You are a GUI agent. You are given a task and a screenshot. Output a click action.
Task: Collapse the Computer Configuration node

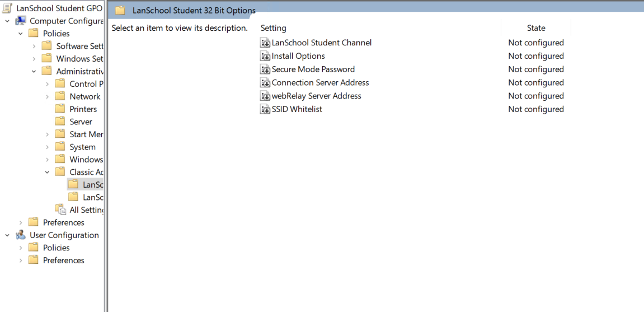7,21
